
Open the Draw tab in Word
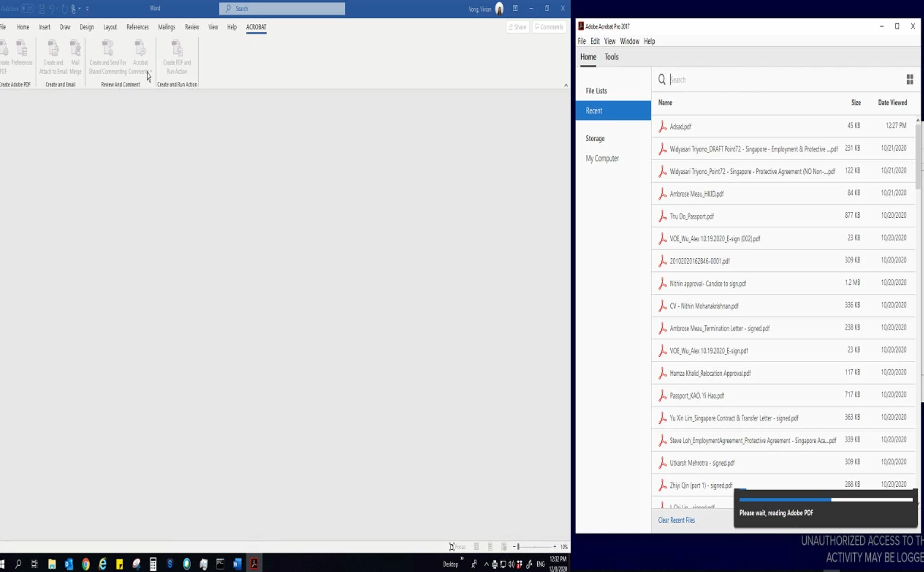65,27
